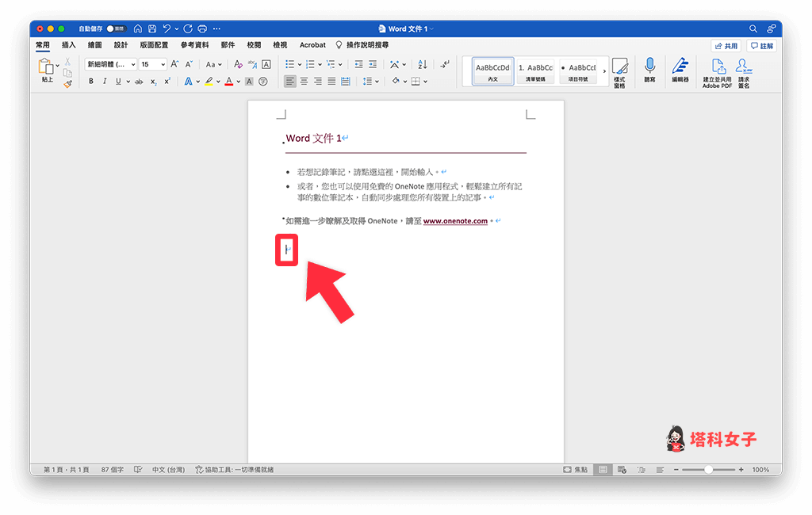
Task: Select the 內文 style thumbnail
Action: point(492,71)
